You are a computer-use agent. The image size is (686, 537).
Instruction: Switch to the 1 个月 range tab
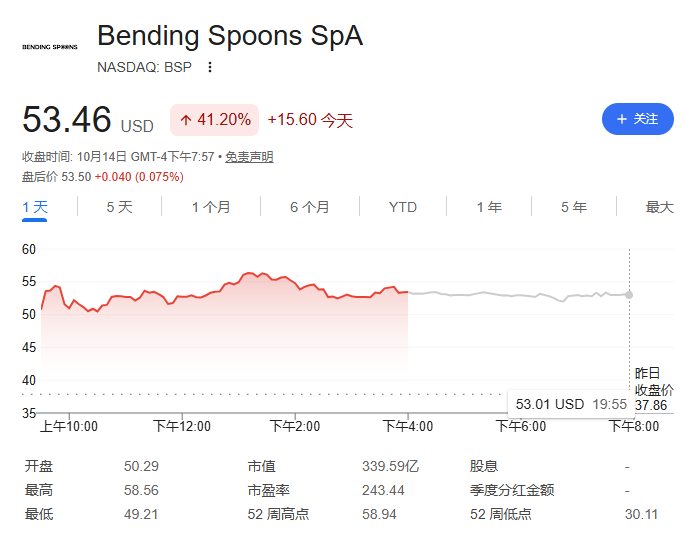tap(211, 207)
